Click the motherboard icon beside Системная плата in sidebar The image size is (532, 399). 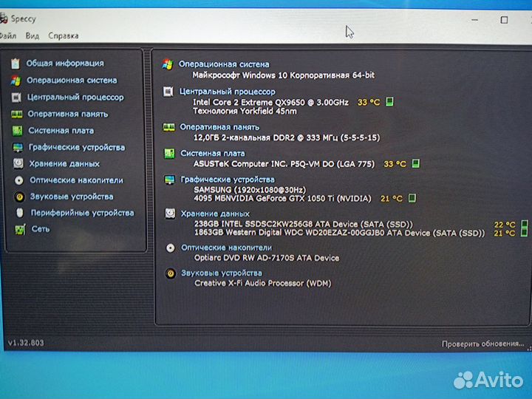pos(16,131)
